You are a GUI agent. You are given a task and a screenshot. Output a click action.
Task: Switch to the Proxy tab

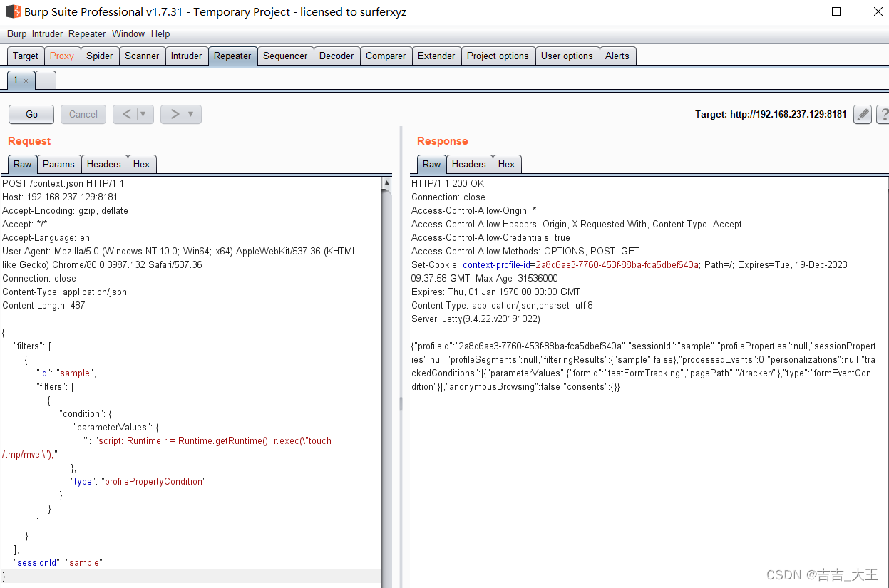[x=62, y=56]
